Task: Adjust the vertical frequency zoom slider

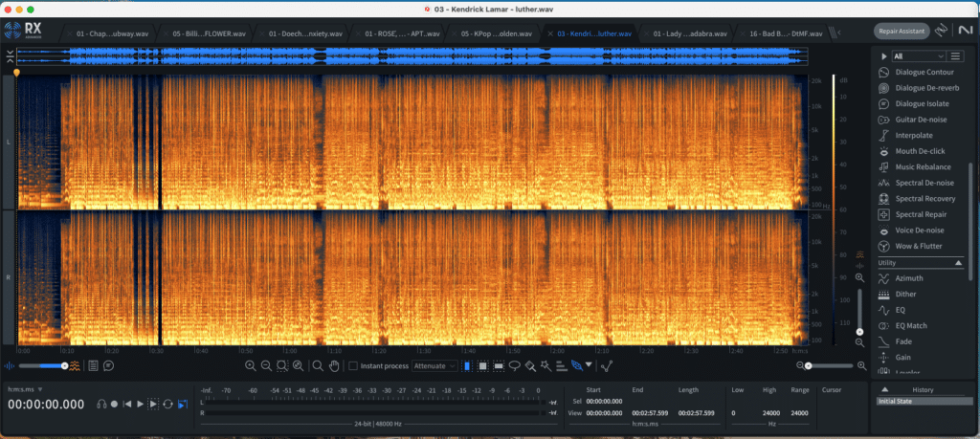Action: [860, 310]
